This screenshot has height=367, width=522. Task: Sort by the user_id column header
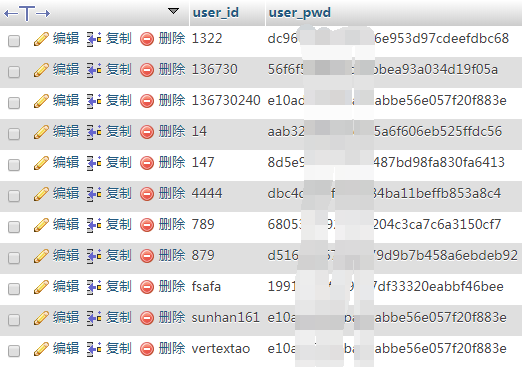tap(216, 13)
